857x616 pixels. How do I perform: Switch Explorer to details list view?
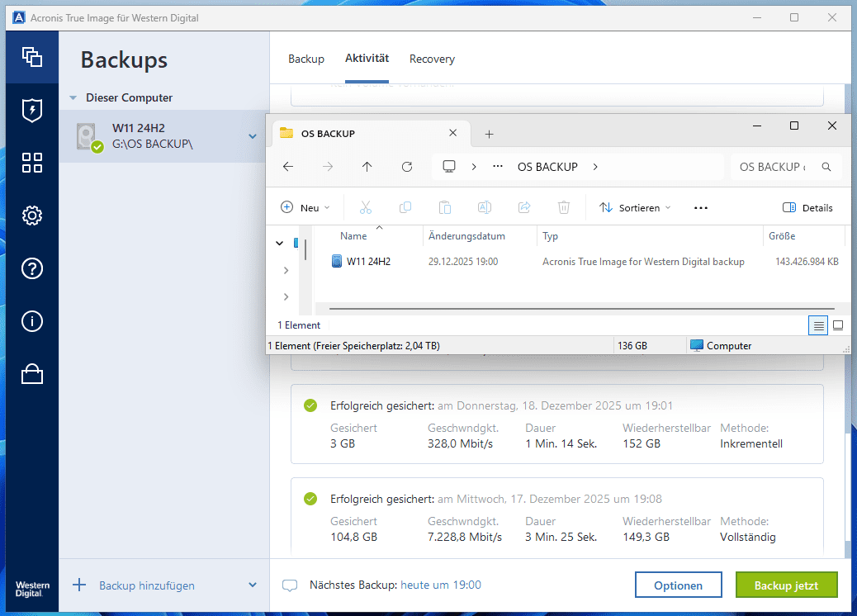click(x=818, y=326)
